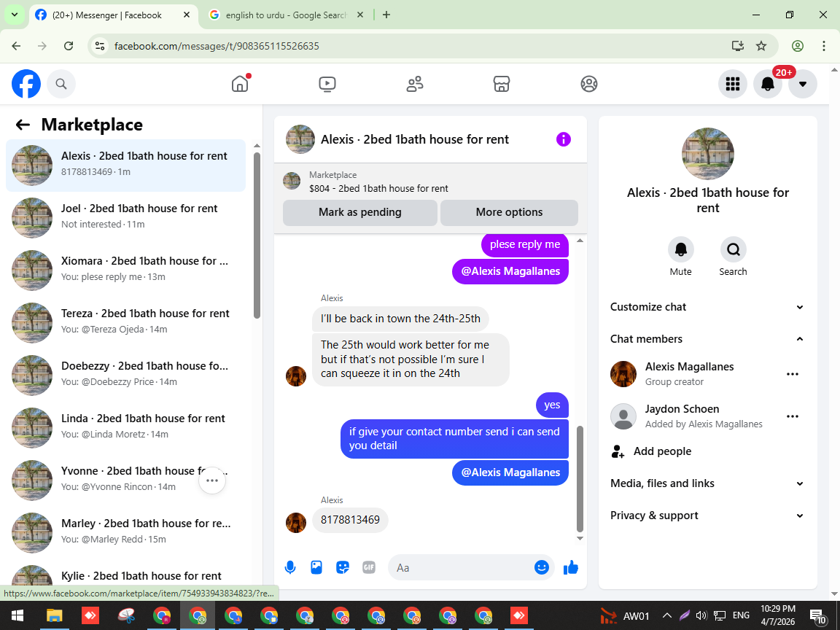This screenshot has height=630, width=840.
Task: Open Chrome three-dot menu
Action: [824, 46]
